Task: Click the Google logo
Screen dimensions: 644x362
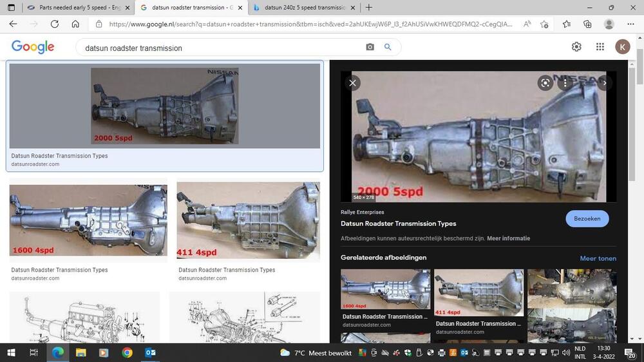Action: [33, 47]
